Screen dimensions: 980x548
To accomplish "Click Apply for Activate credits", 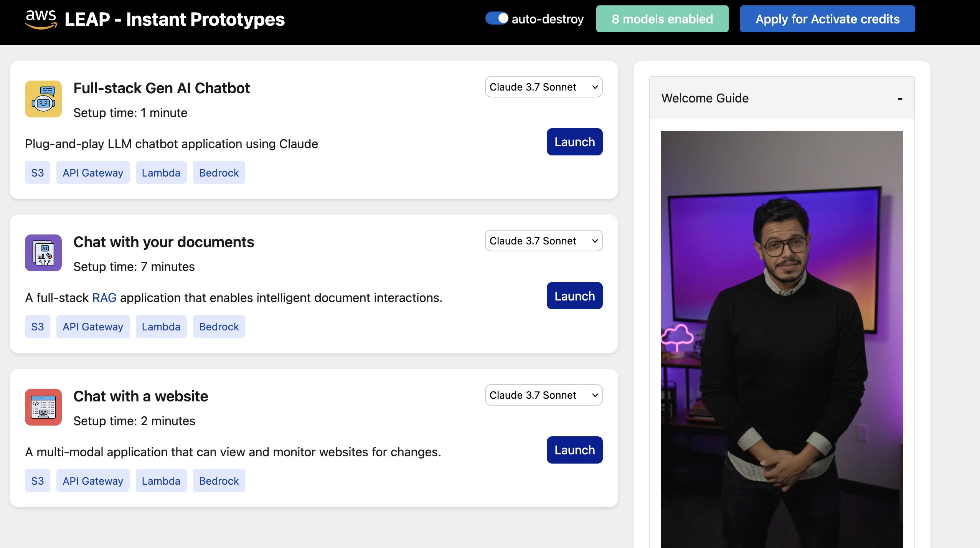I will [827, 19].
